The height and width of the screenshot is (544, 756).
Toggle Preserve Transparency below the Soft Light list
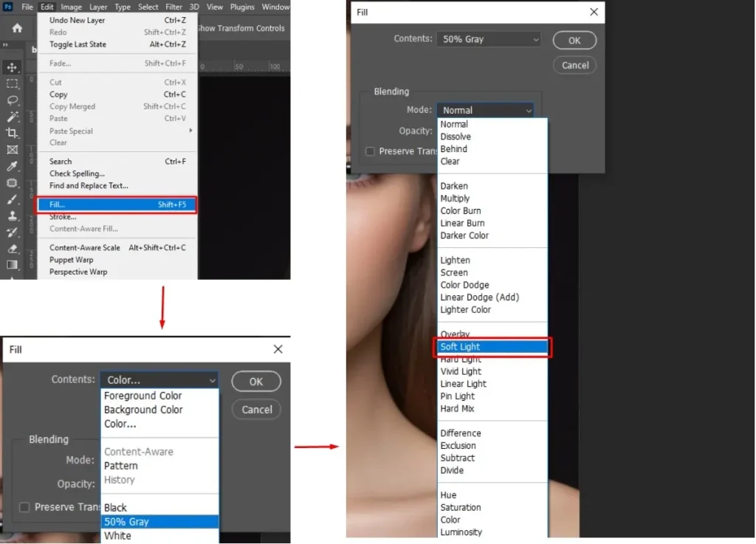(x=370, y=151)
